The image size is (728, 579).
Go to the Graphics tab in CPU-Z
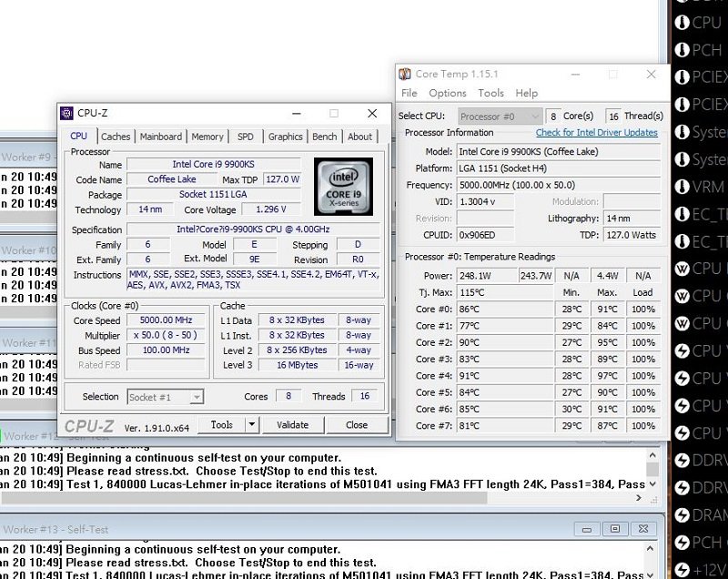coord(285,137)
